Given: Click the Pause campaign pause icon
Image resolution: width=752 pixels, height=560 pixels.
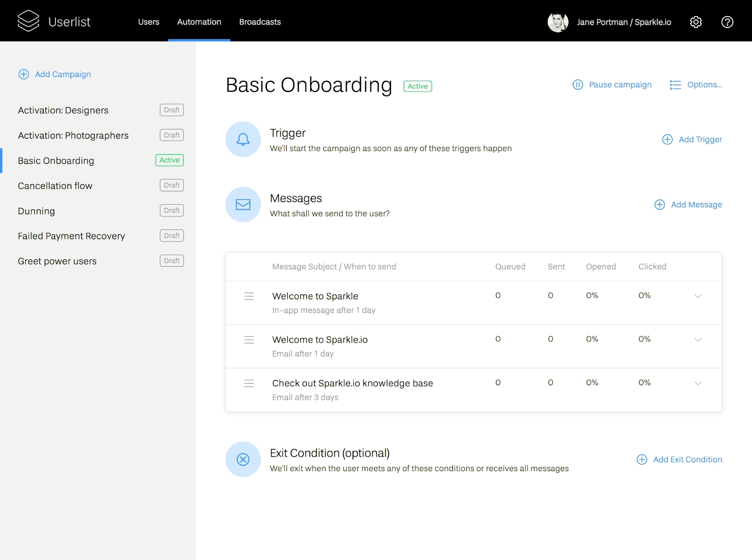Looking at the screenshot, I should point(577,85).
